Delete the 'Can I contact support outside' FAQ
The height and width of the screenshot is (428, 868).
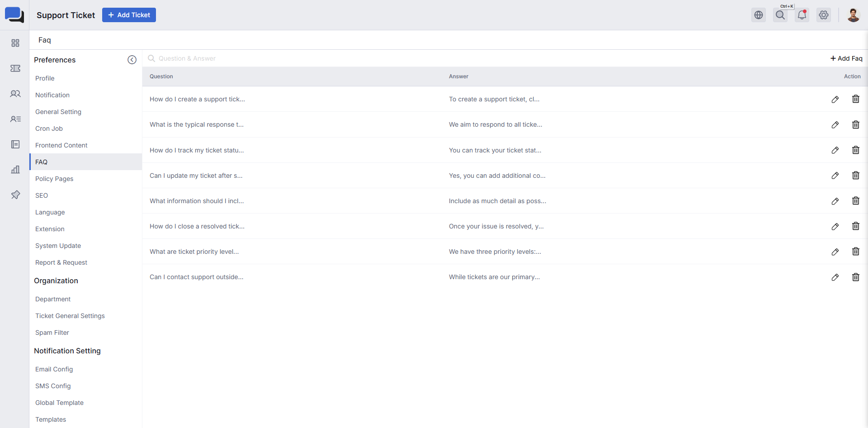tap(856, 277)
